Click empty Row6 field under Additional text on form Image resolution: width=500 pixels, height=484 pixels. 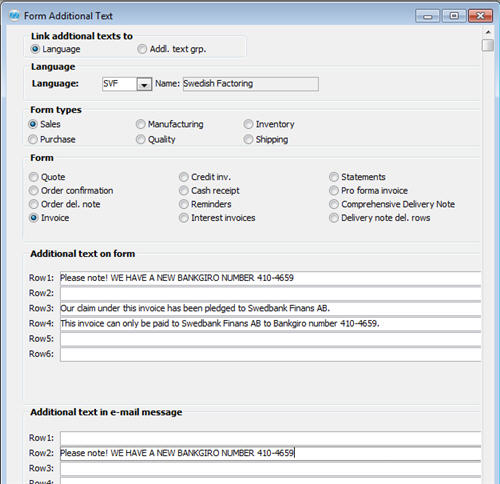[x=270, y=354]
